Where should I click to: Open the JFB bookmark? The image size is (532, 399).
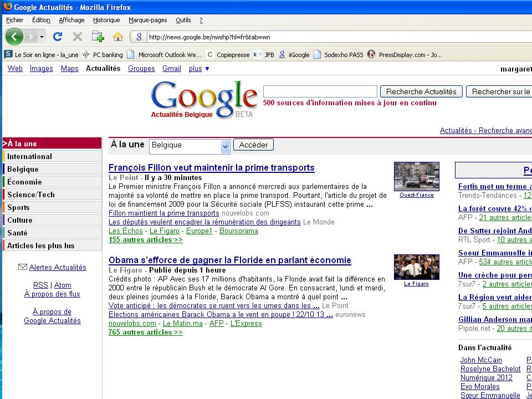(x=264, y=55)
